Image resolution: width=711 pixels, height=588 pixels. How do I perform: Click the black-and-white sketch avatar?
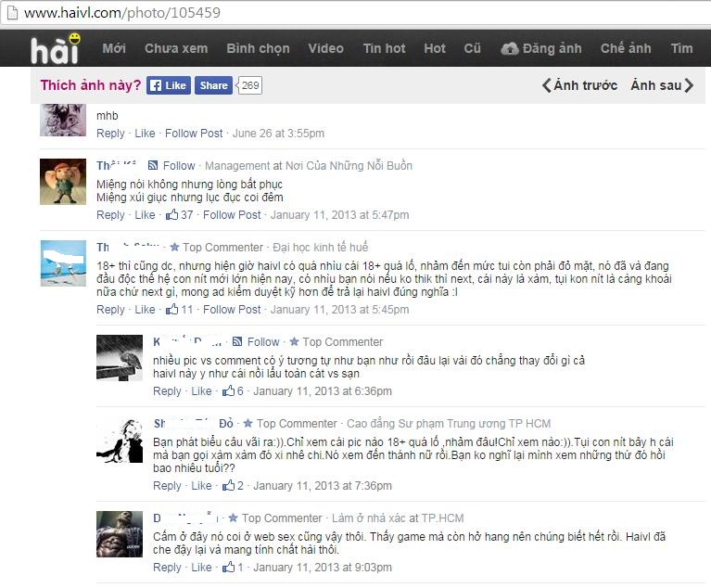[x=120, y=440]
